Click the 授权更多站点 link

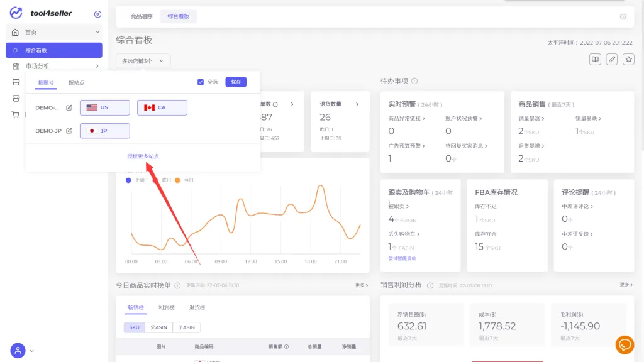pyautogui.click(x=143, y=156)
